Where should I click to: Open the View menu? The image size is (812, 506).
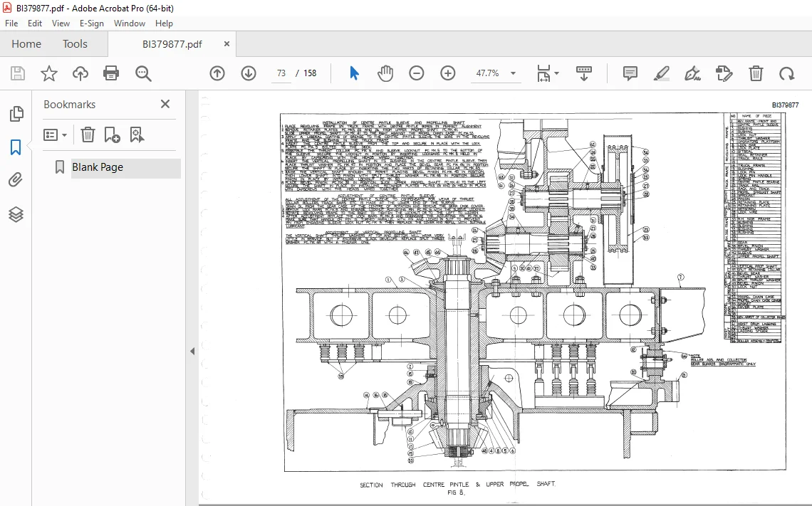click(61, 23)
